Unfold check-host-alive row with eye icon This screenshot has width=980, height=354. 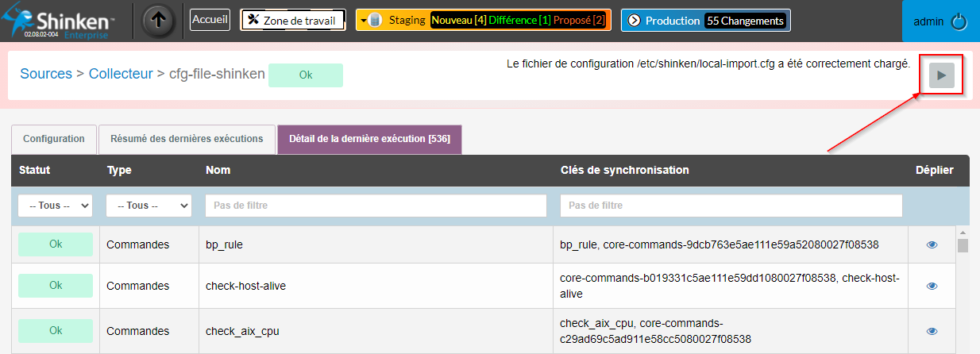pyautogui.click(x=932, y=286)
